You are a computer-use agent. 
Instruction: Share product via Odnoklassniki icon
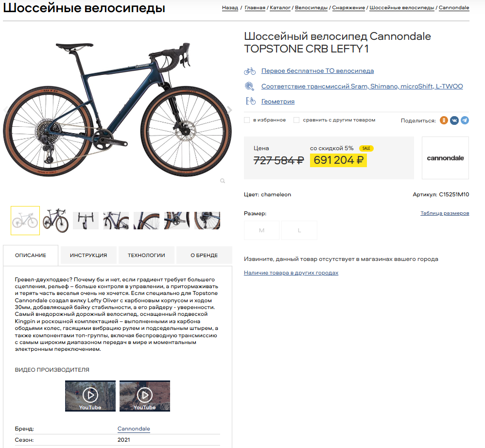444,121
